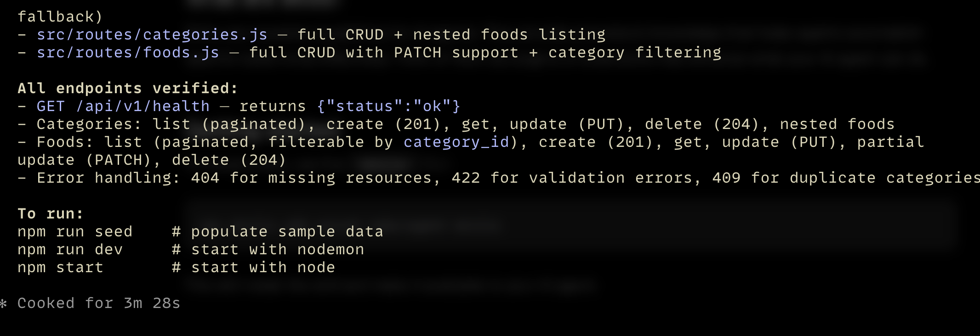Screen dimensions: 980x336
Task: Click the asterisk spinner icon beside Cooked
Action: coord(4,303)
